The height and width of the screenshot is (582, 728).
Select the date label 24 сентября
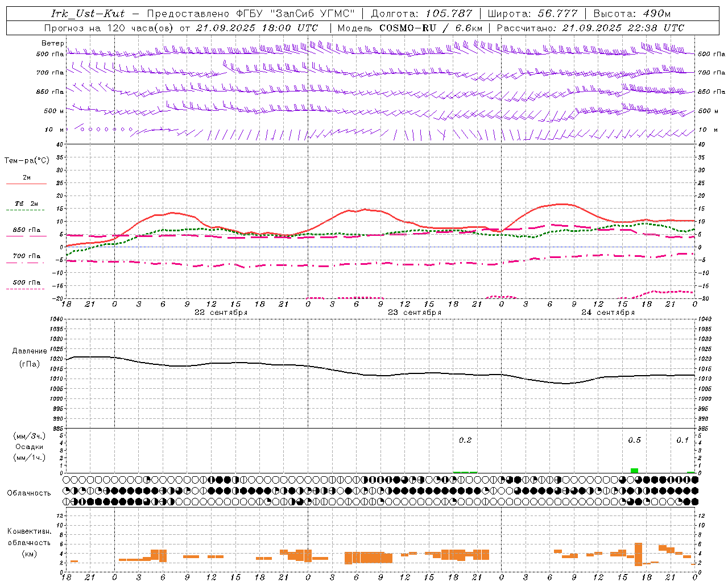coord(608,313)
